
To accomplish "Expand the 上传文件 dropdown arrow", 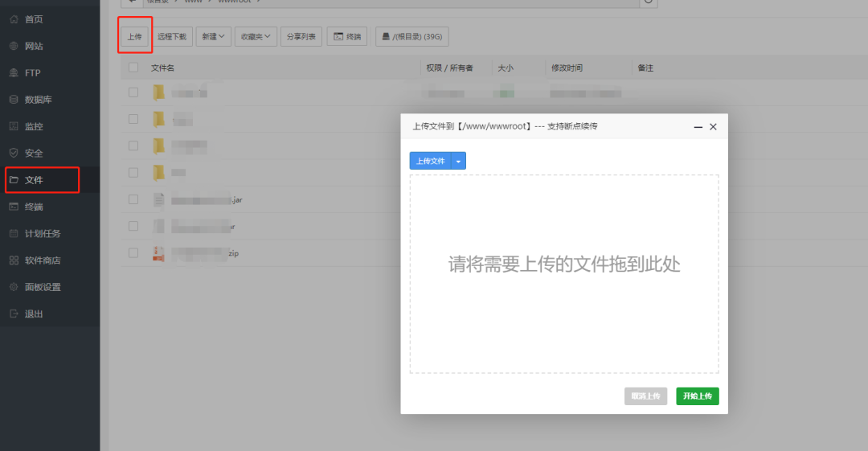I will coord(458,162).
